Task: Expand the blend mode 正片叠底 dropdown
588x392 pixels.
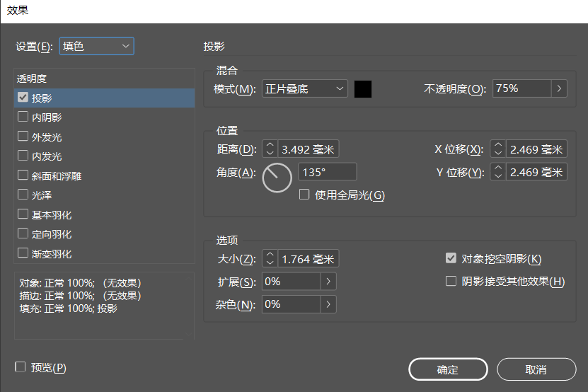Action: 305,88
